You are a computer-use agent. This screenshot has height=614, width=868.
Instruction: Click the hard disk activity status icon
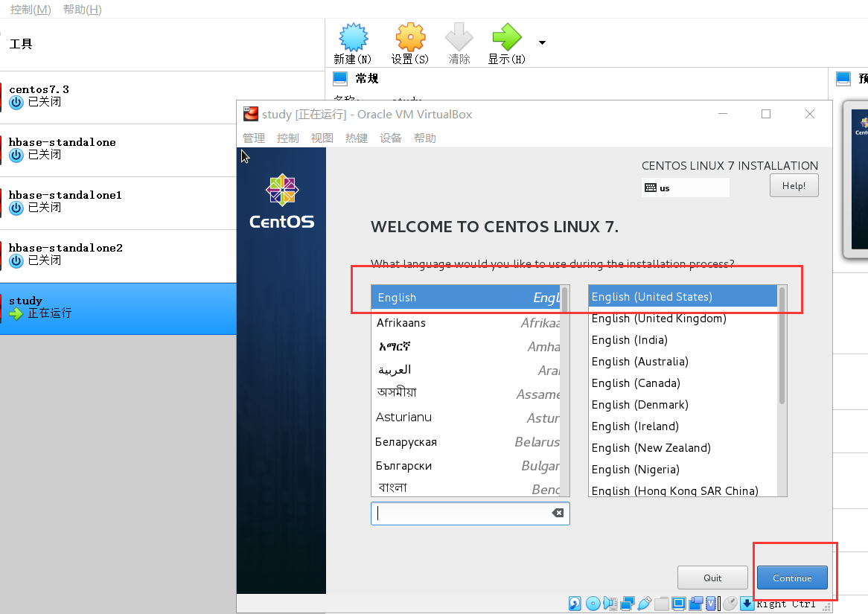click(575, 604)
